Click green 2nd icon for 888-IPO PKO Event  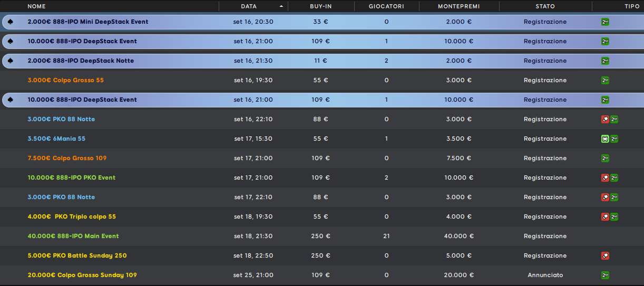click(x=614, y=178)
